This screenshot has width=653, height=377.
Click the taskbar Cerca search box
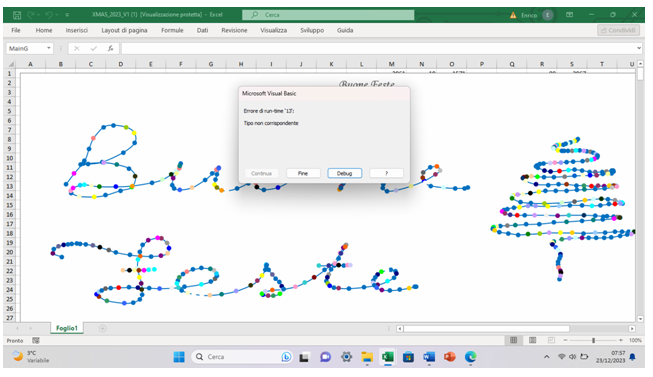[x=242, y=357]
